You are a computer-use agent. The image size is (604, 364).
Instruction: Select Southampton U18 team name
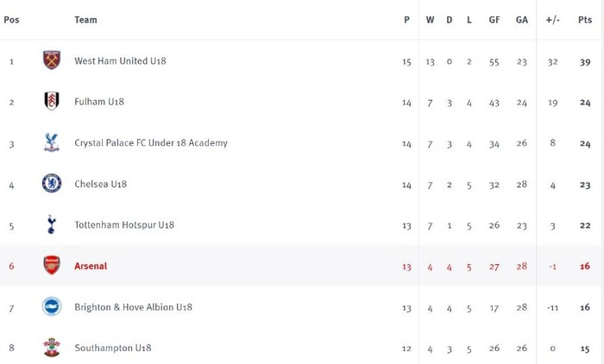coord(113,348)
